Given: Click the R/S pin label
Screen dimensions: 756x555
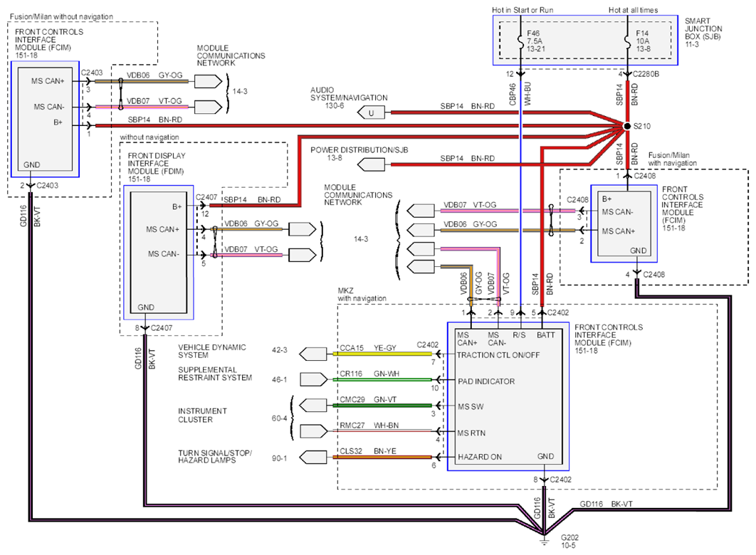Looking at the screenshot, I should [x=519, y=335].
